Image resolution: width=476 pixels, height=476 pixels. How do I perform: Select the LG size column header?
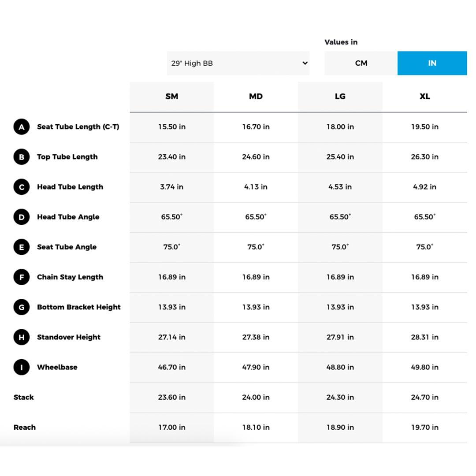click(x=340, y=97)
